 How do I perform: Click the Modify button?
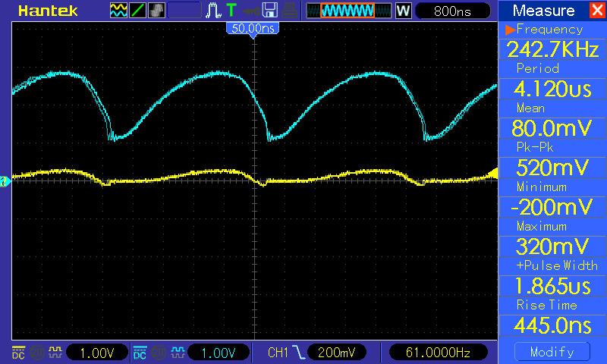[552, 352]
